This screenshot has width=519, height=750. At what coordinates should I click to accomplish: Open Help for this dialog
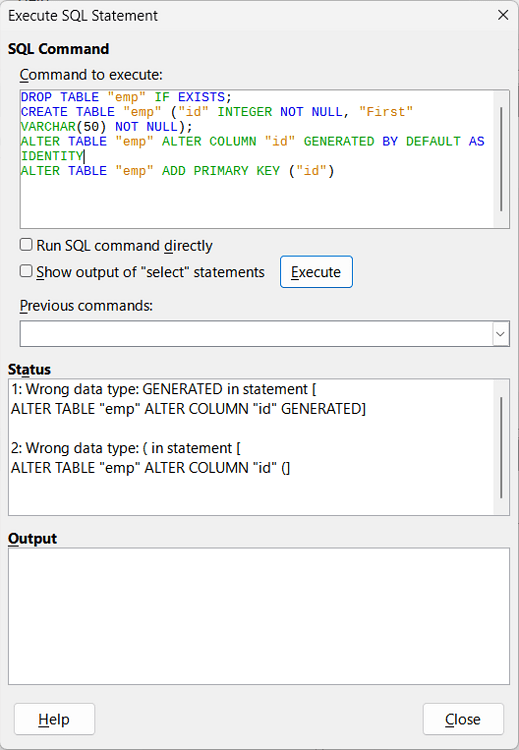click(x=54, y=719)
